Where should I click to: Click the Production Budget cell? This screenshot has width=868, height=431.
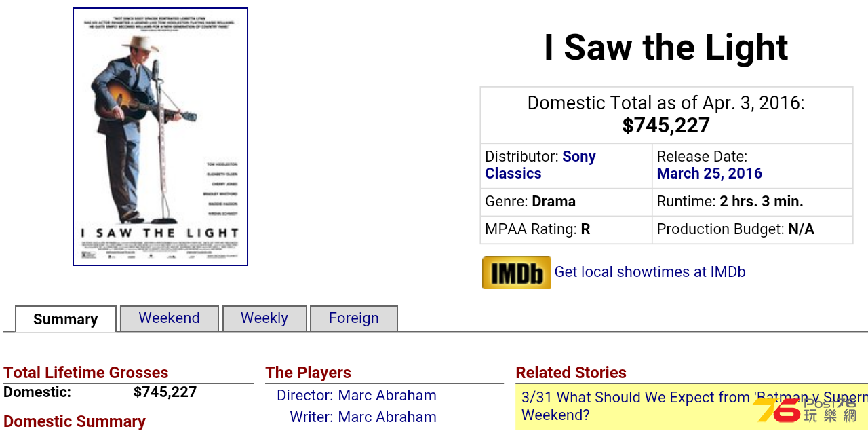tap(752, 229)
